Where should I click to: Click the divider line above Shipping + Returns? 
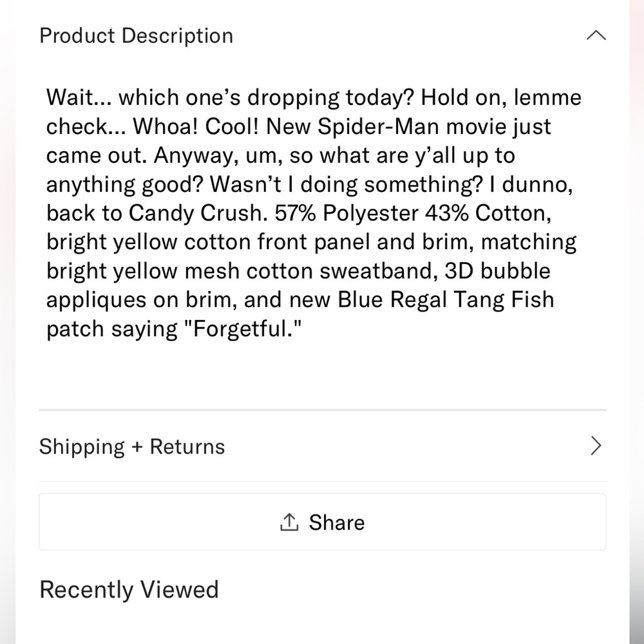[x=323, y=410]
